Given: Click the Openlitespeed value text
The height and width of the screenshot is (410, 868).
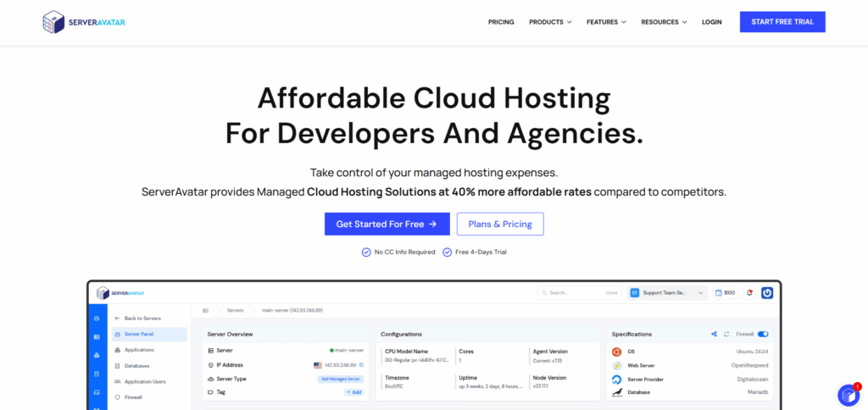Looking at the screenshot, I should 749,366.
